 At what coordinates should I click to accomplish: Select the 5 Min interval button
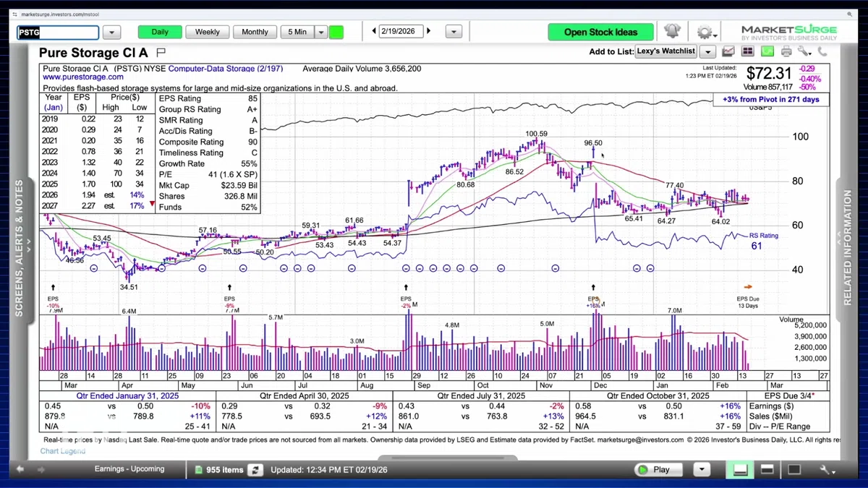pos(297,32)
